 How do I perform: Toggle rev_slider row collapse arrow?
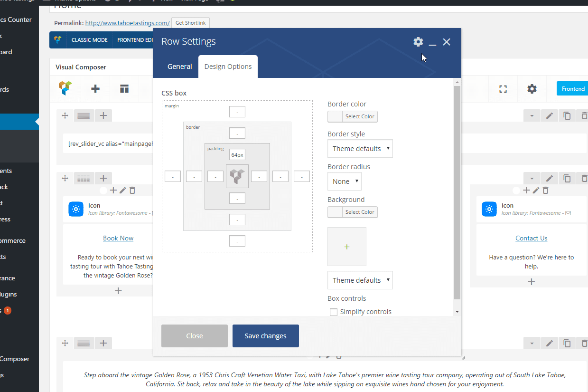coord(532,115)
